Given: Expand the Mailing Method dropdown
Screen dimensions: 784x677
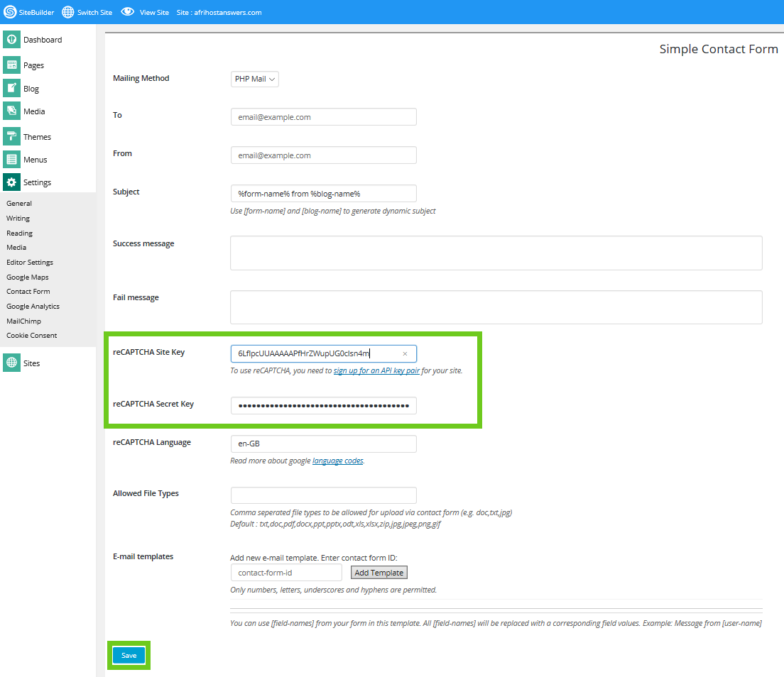Looking at the screenshot, I should click(x=254, y=79).
